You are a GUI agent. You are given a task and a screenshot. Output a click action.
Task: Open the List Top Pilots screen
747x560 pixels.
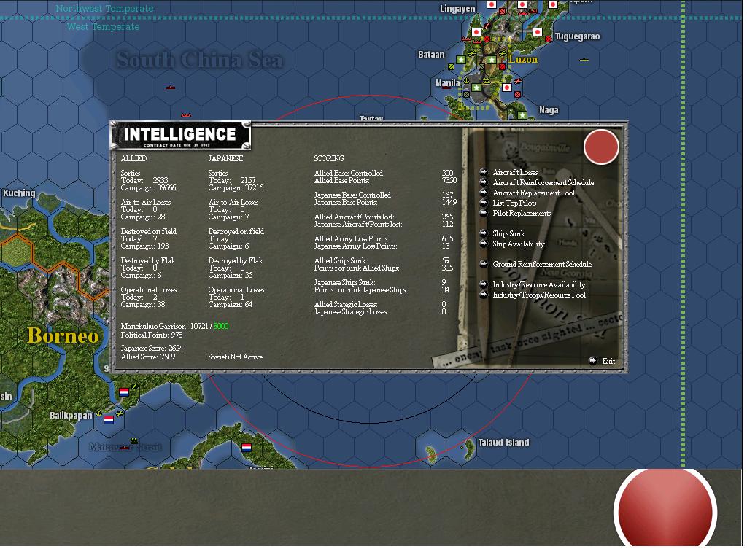(514, 203)
